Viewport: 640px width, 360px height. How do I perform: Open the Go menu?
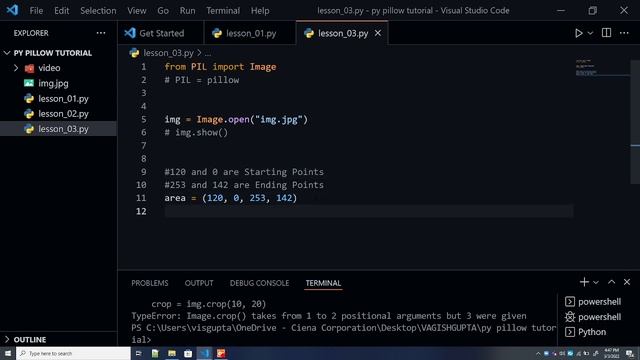click(163, 11)
